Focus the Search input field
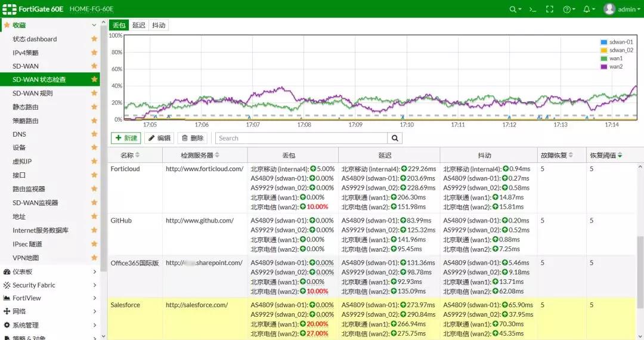This screenshot has width=644, height=340. [302, 138]
